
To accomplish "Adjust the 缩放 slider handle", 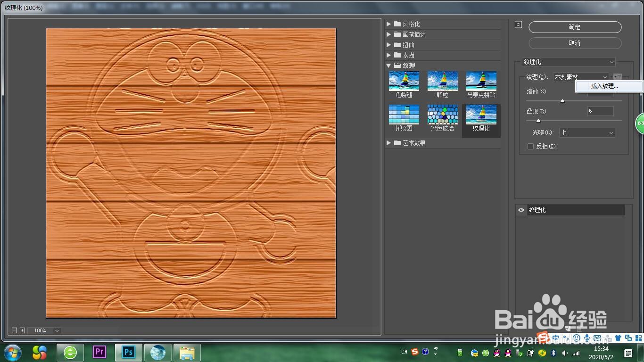I will pyautogui.click(x=562, y=100).
